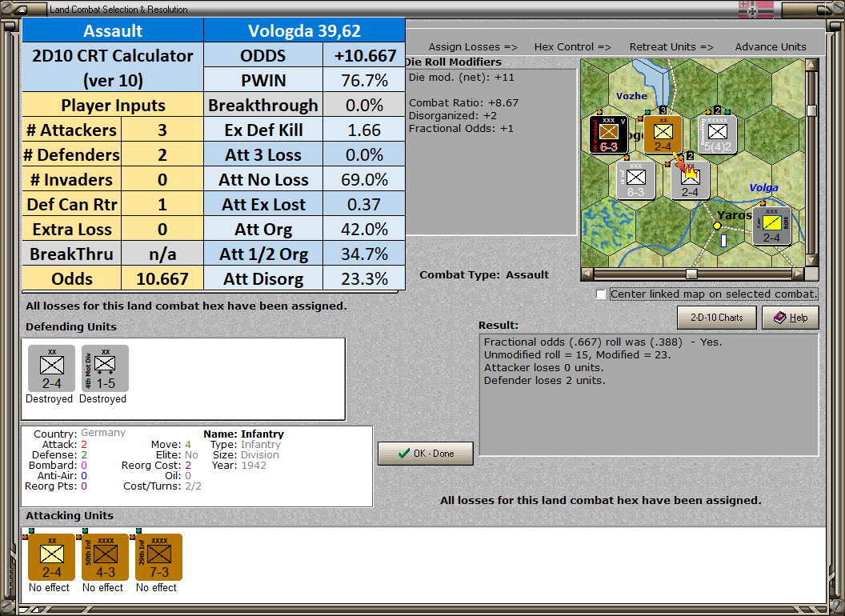
Task: Click the yellow Yaros city dot on the map
Action: pyautogui.click(x=717, y=226)
